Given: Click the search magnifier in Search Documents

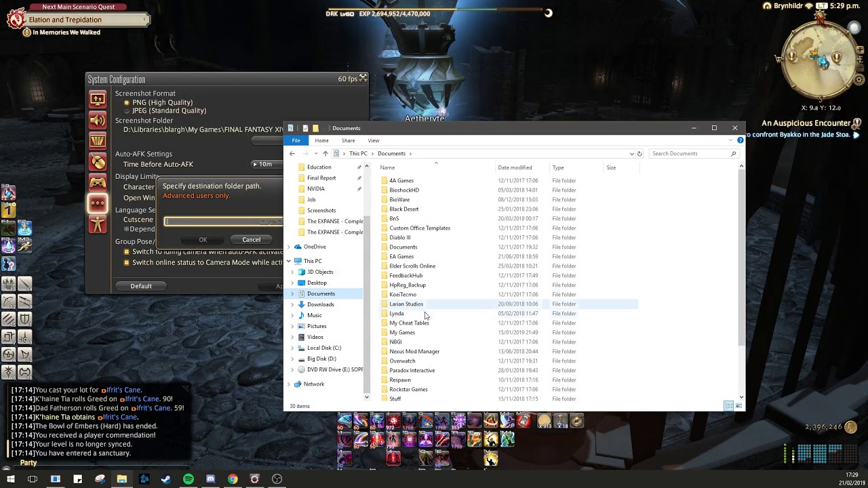Looking at the screenshot, I should pyautogui.click(x=733, y=154).
